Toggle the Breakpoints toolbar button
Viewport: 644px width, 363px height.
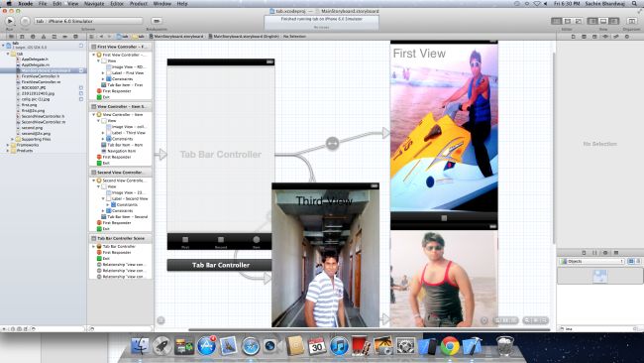(x=157, y=21)
